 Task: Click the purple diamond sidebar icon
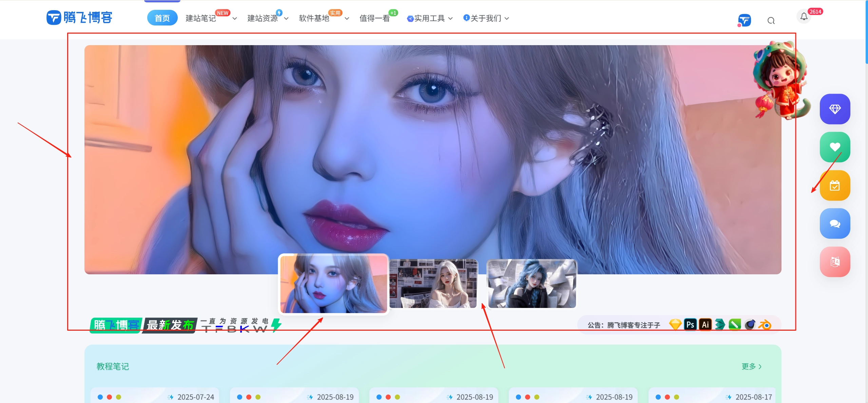click(x=835, y=109)
